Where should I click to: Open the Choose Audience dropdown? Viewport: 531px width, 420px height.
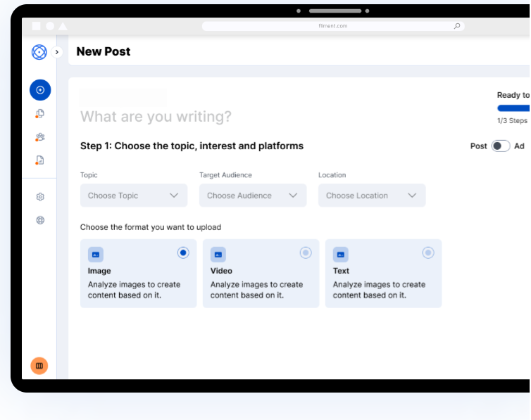253,196
